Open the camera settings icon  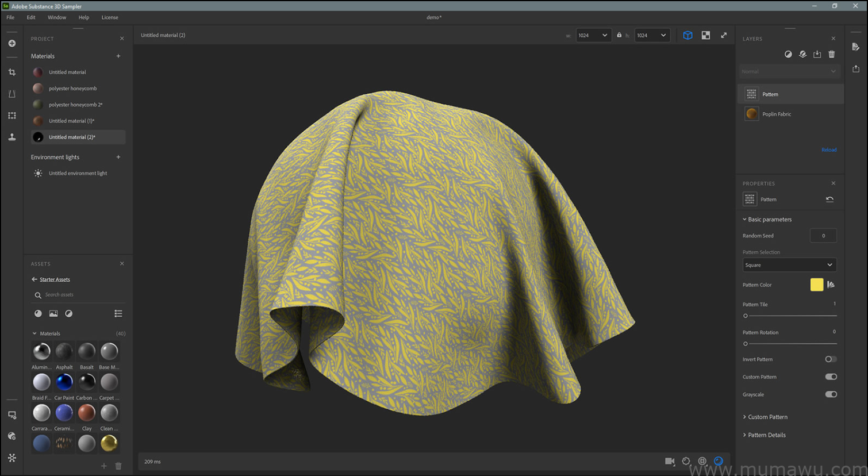(x=670, y=461)
